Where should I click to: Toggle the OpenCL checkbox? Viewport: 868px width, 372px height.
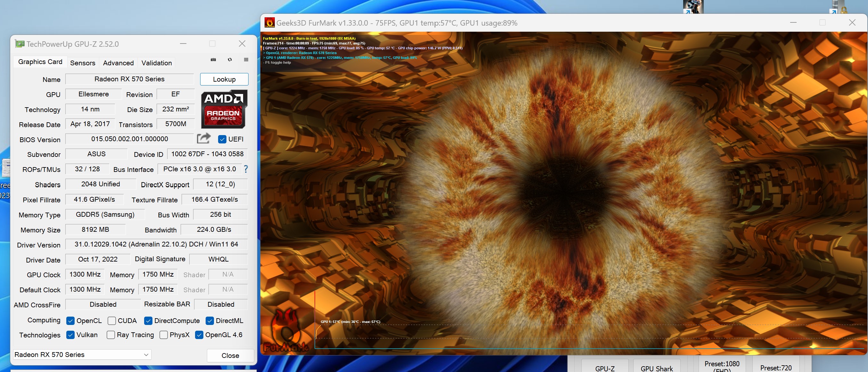click(x=70, y=321)
